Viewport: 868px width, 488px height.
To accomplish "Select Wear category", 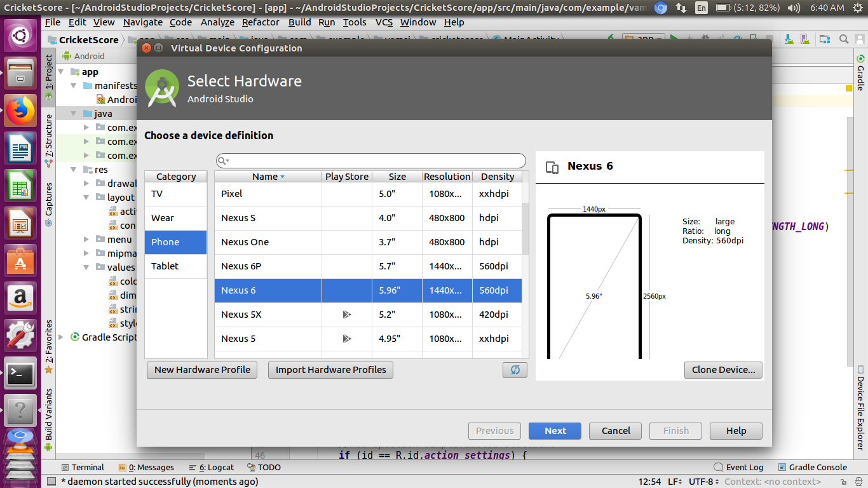I will click(x=176, y=218).
